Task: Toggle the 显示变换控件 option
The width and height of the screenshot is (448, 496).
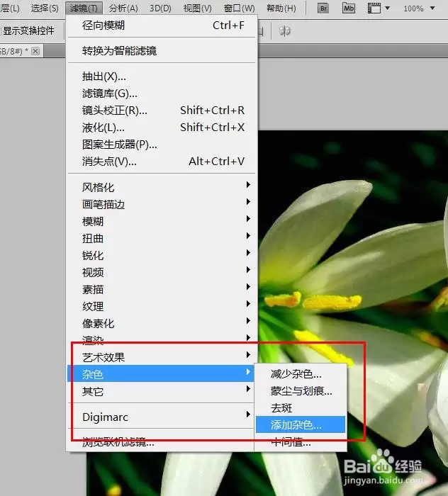Action: (28, 31)
